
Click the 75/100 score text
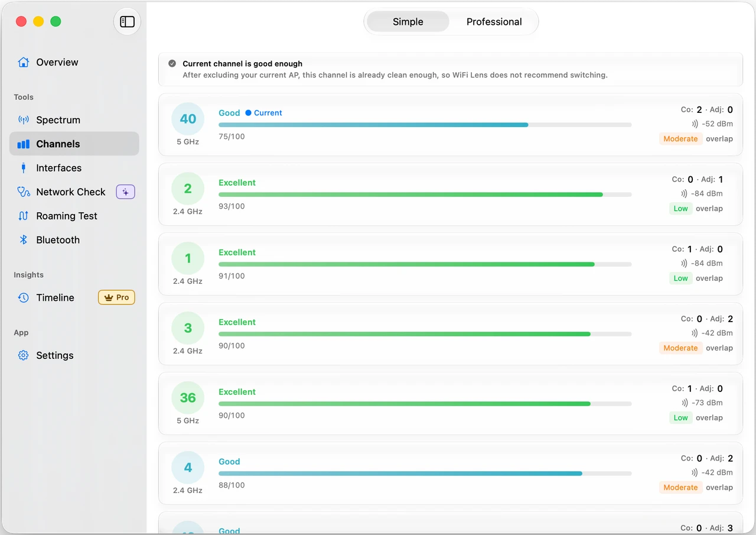[x=232, y=137]
